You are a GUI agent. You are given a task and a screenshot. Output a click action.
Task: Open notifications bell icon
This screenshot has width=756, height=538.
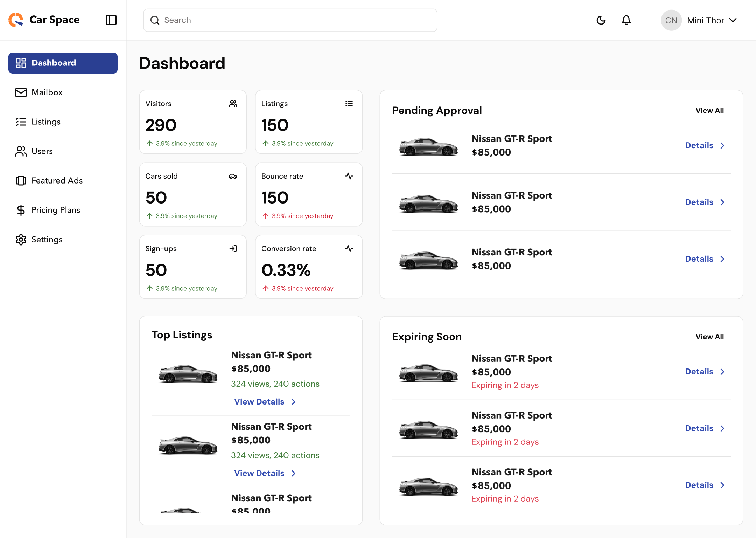click(626, 20)
